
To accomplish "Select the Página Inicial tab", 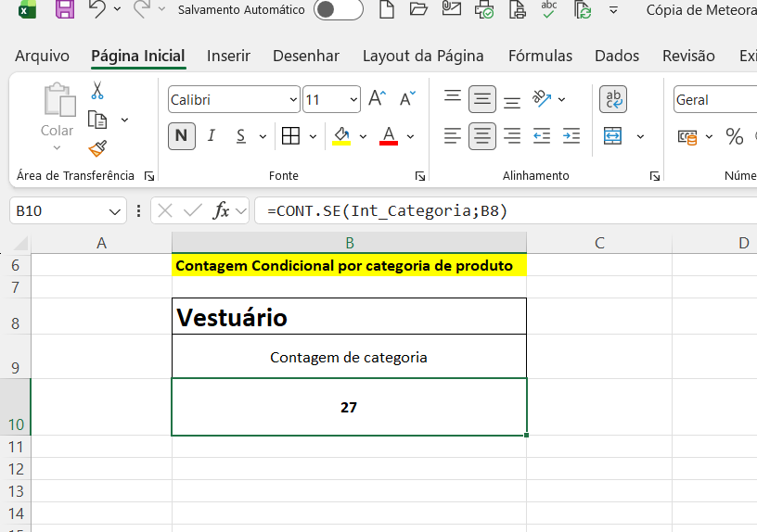I will [x=138, y=56].
